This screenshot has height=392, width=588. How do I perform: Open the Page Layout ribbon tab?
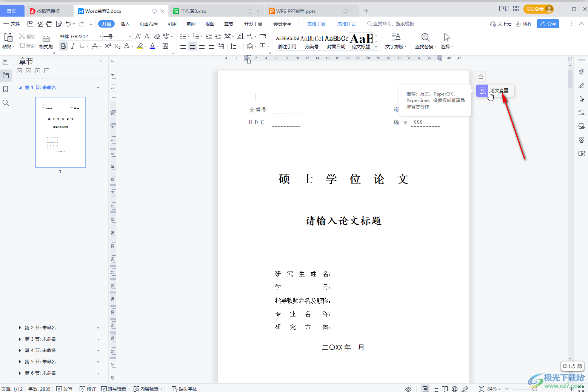click(149, 24)
